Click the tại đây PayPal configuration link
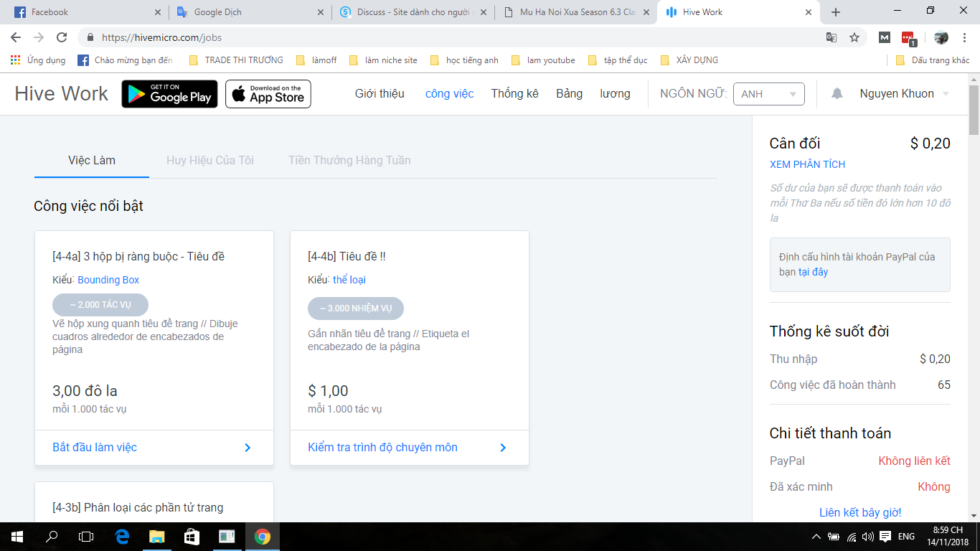The height and width of the screenshot is (551, 980). (813, 272)
